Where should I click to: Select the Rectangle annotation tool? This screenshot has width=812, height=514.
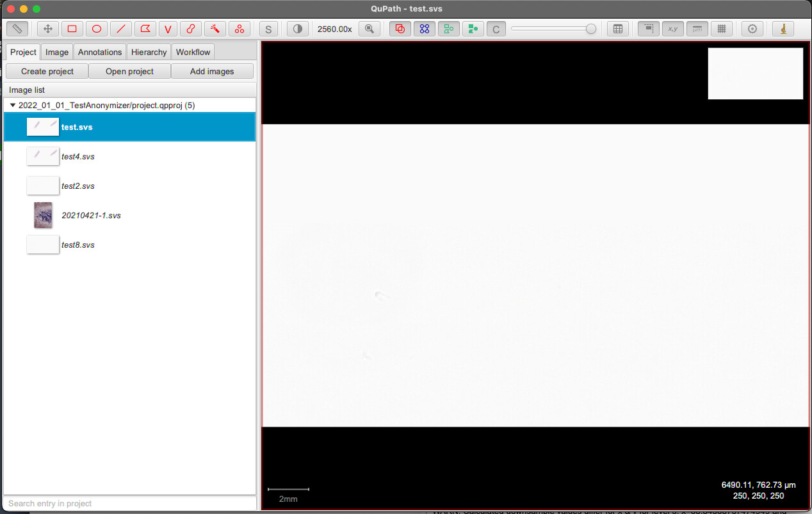tap(72, 28)
